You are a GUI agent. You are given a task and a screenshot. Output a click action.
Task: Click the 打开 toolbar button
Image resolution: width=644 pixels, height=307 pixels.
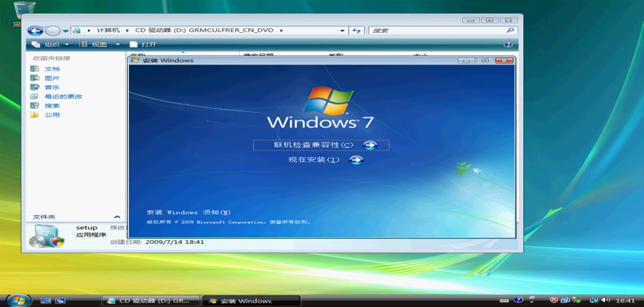tap(143, 45)
